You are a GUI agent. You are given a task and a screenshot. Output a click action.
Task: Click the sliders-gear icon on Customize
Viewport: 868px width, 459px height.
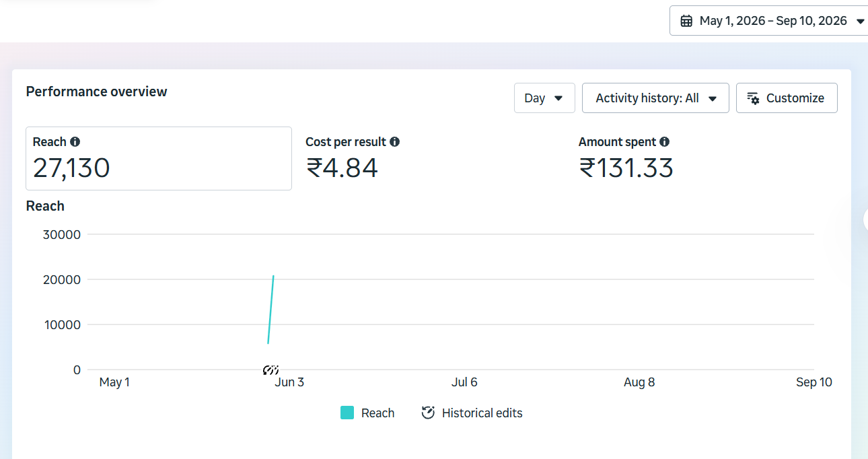[754, 98]
